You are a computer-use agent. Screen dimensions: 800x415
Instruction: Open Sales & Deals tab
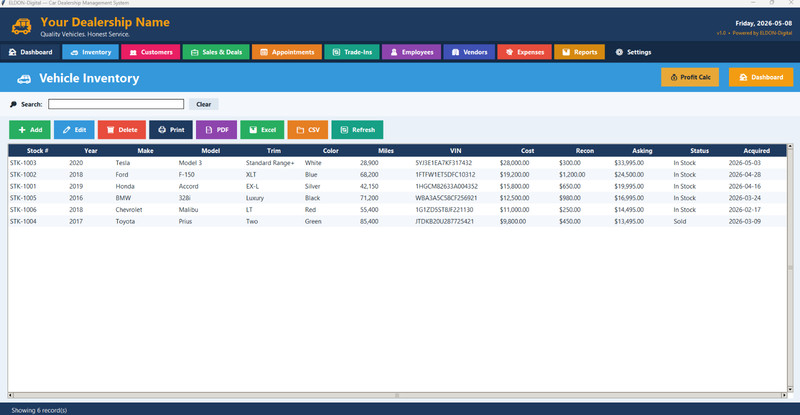216,52
